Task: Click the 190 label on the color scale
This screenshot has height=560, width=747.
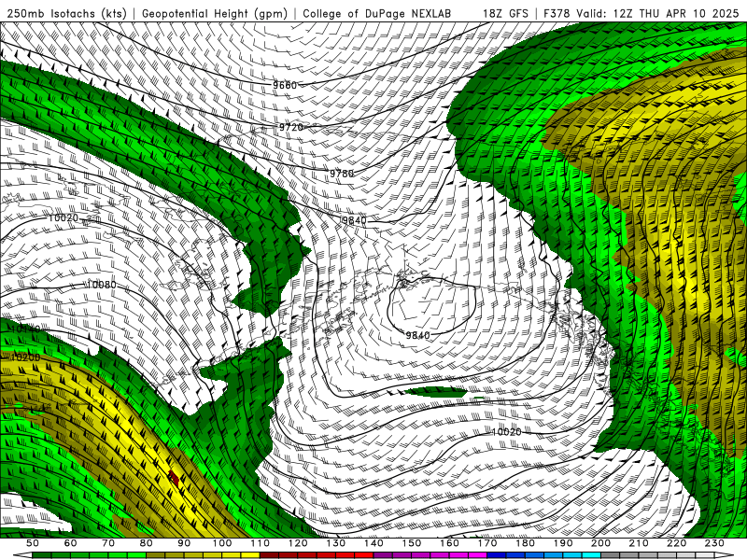Action: (x=563, y=543)
